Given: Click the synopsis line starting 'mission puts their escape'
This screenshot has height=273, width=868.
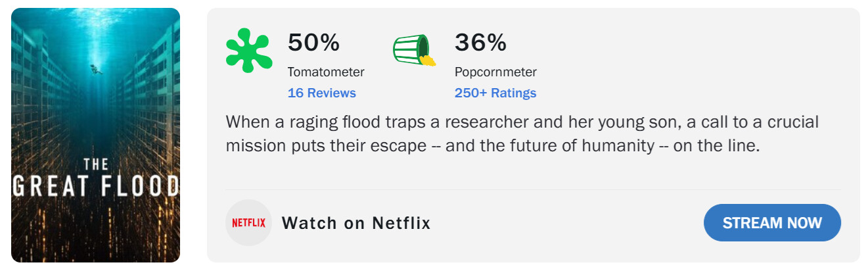Looking at the screenshot, I should [x=492, y=145].
